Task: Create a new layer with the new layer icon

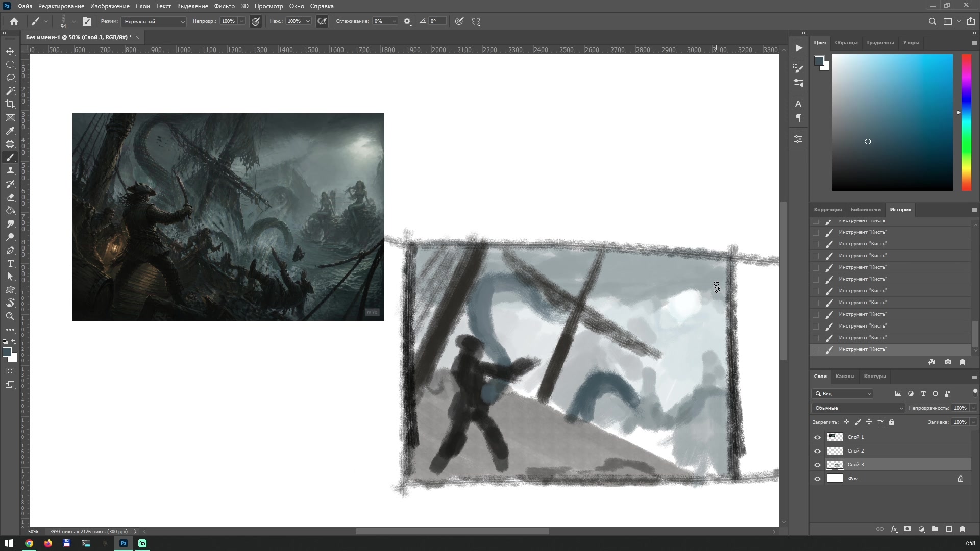Action: click(x=949, y=530)
